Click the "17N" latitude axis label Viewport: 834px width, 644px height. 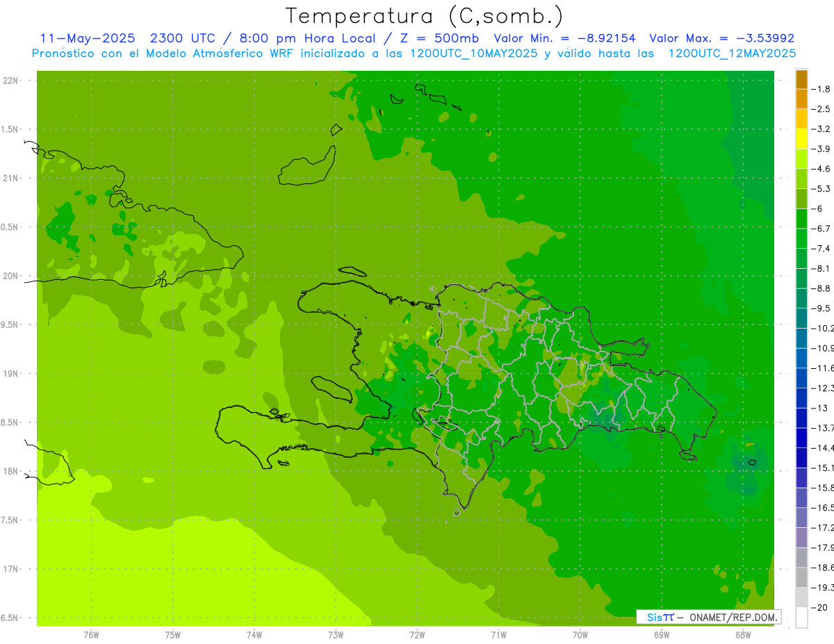tap(10, 569)
